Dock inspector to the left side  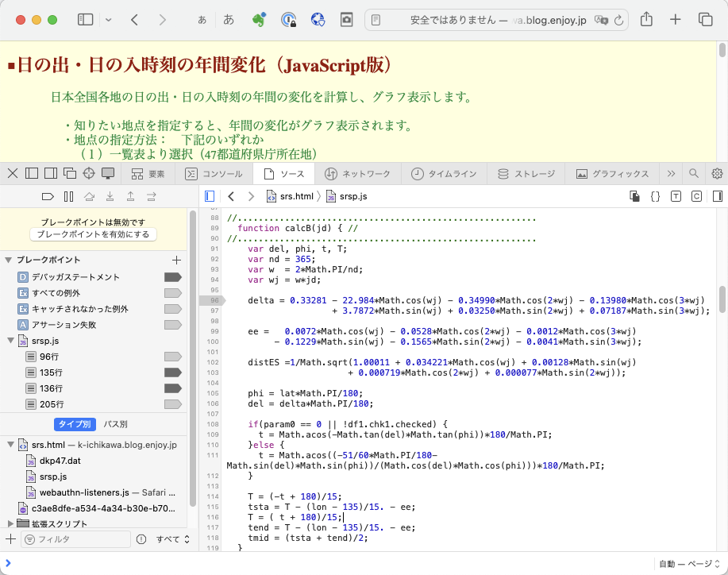32,173
